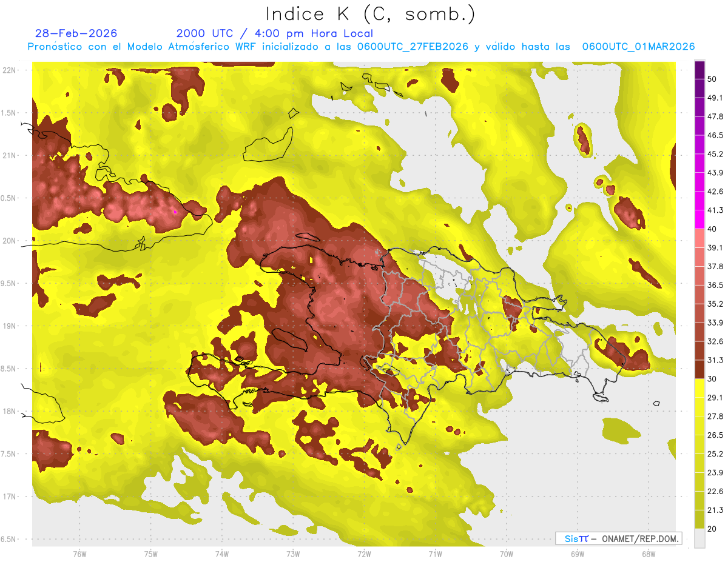
Task: Click the "20N" latitude axis label
Action: point(10,241)
